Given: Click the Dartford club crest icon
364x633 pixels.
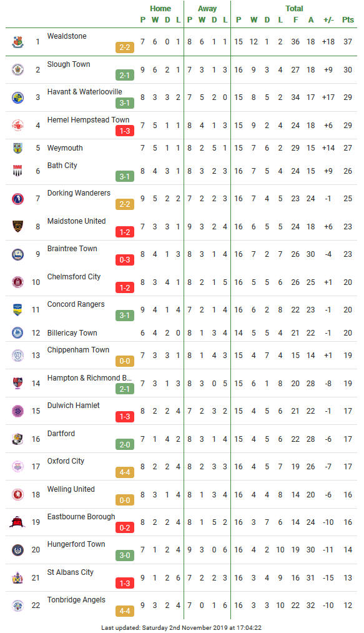Looking at the screenshot, I should 17,439.
